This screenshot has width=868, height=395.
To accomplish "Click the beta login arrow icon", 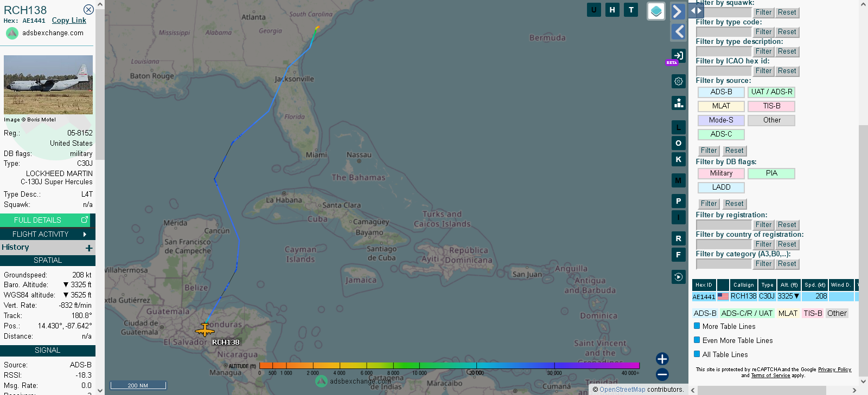I will point(678,55).
